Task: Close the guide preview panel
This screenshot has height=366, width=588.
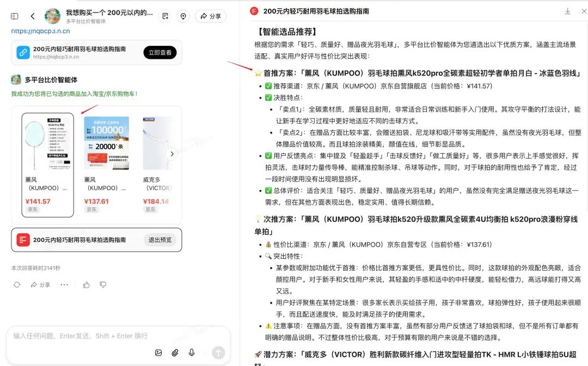Action: coord(584,11)
